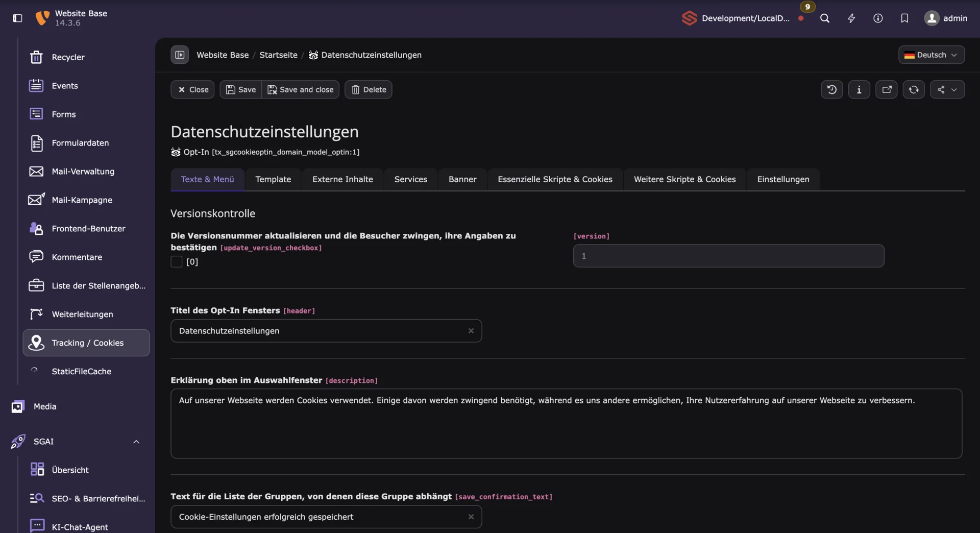980x533 pixels.
Task: Click the Delete button
Action: click(x=369, y=90)
